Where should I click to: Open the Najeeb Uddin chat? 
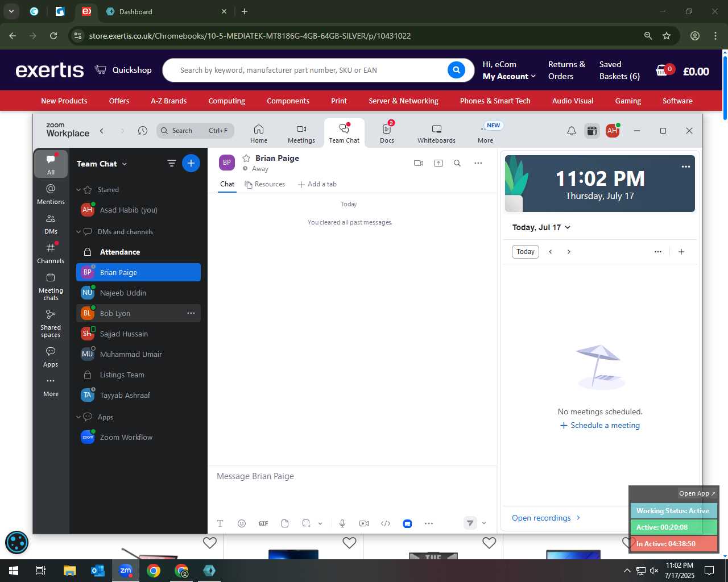pyautogui.click(x=138, y=293)
